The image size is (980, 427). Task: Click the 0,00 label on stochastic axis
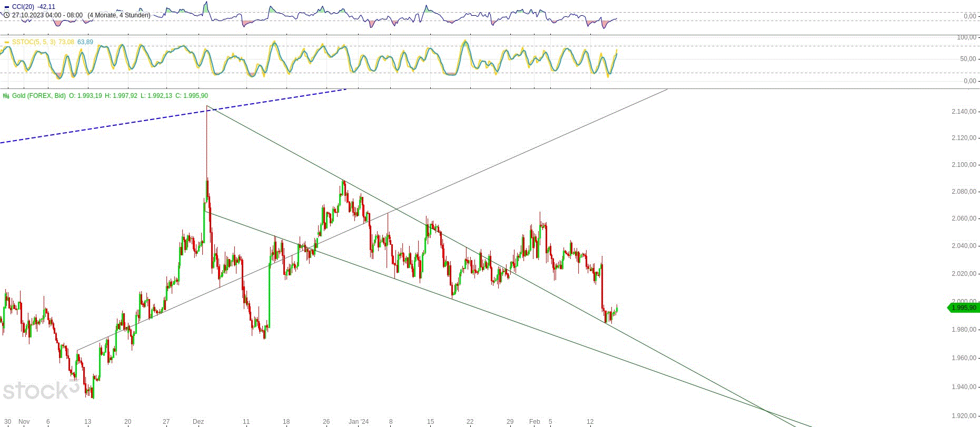click(x=970, y=81)
